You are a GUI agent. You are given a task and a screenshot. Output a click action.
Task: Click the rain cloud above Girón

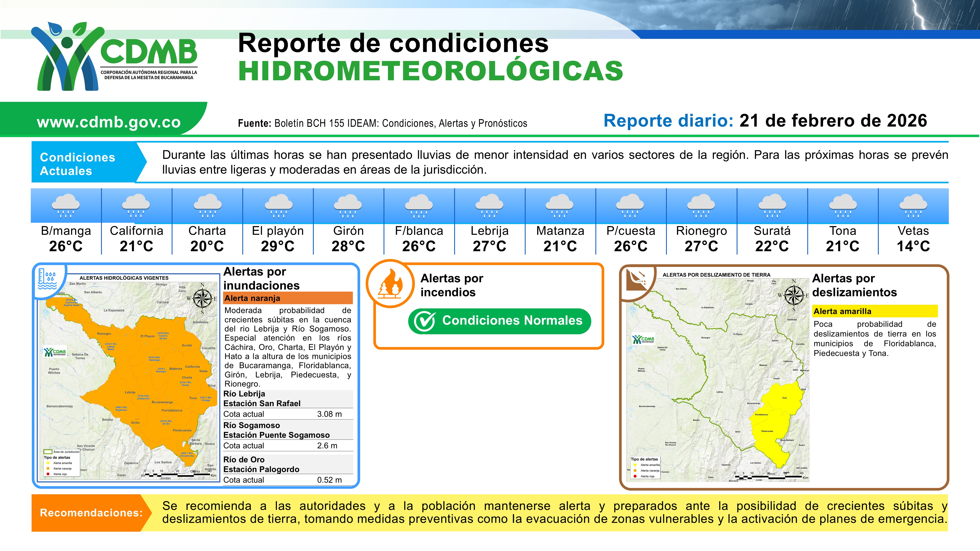pyautogui.click(x=348, y=206)
